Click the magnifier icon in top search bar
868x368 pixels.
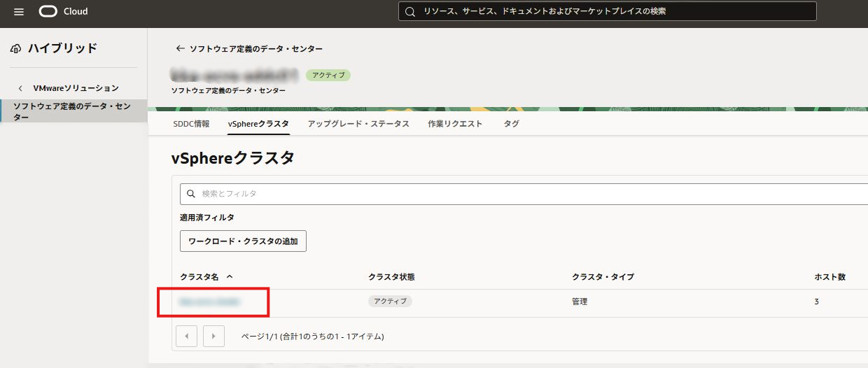410,12
